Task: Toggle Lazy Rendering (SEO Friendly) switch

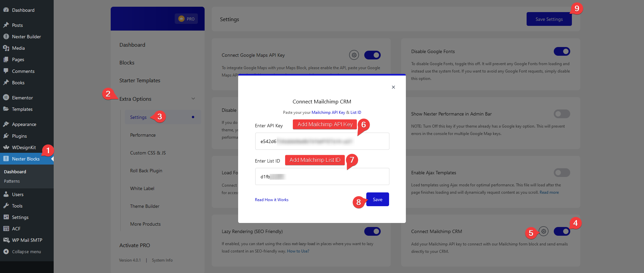Action: click(x=372, y=231)
